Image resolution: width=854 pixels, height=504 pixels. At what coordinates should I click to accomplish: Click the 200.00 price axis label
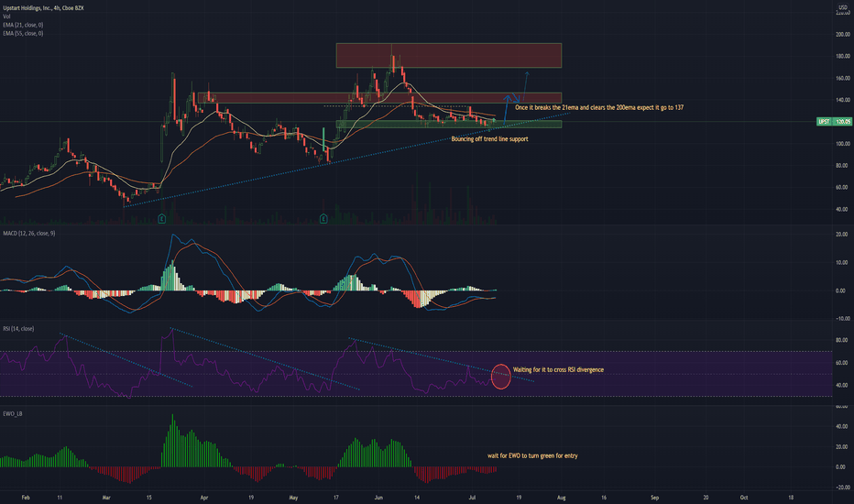(843, 34)
